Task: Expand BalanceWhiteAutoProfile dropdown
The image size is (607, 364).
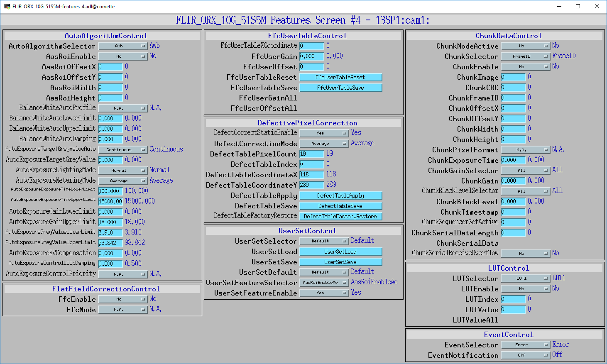Action: coord(123,108)
